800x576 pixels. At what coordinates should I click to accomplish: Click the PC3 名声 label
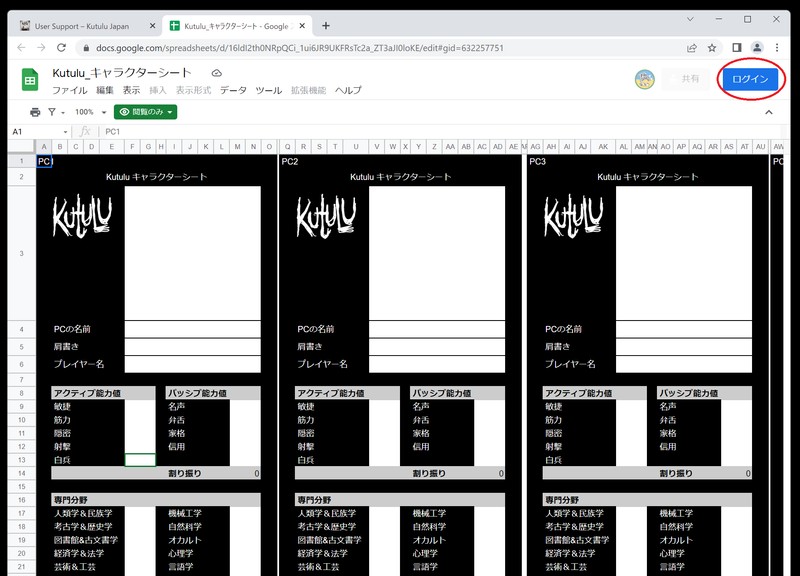pos(667,406)
